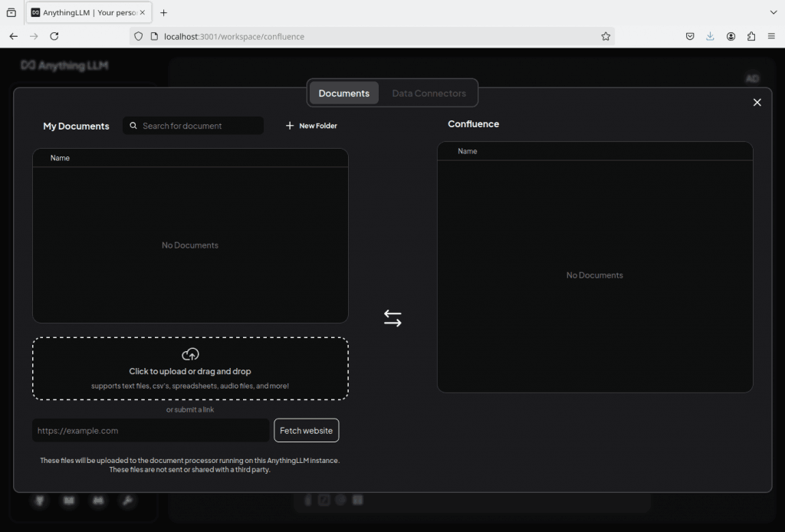The height and width of the screenshot is (532, 785).
Task: Click the "supports text files, csv's" hint text
Action: pyautogui.click(x=190, y=386)
